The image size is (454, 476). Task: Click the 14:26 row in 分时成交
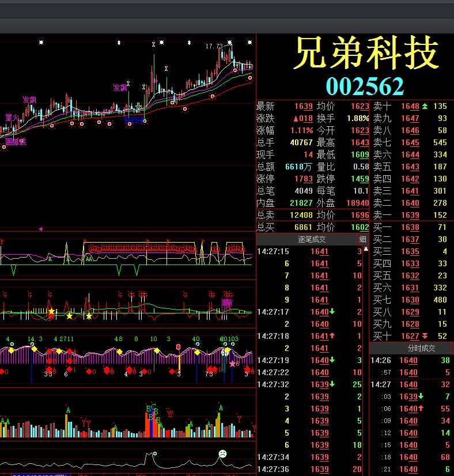410,360
